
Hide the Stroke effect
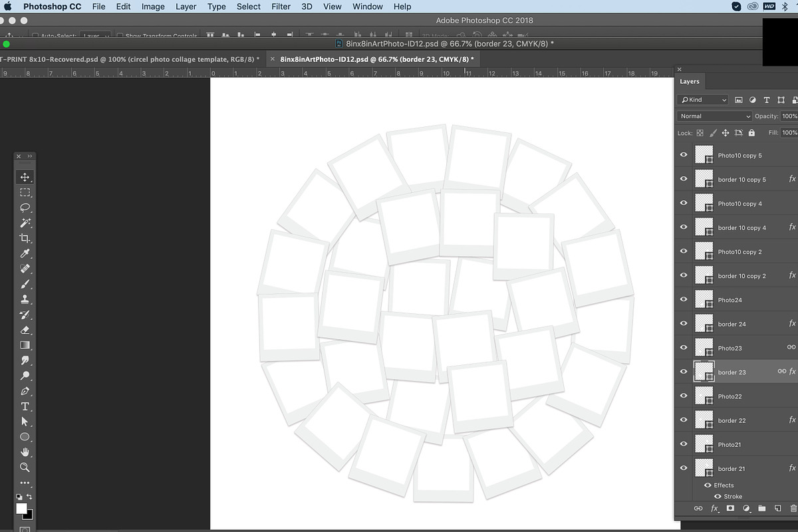click(x=718, y=496)
